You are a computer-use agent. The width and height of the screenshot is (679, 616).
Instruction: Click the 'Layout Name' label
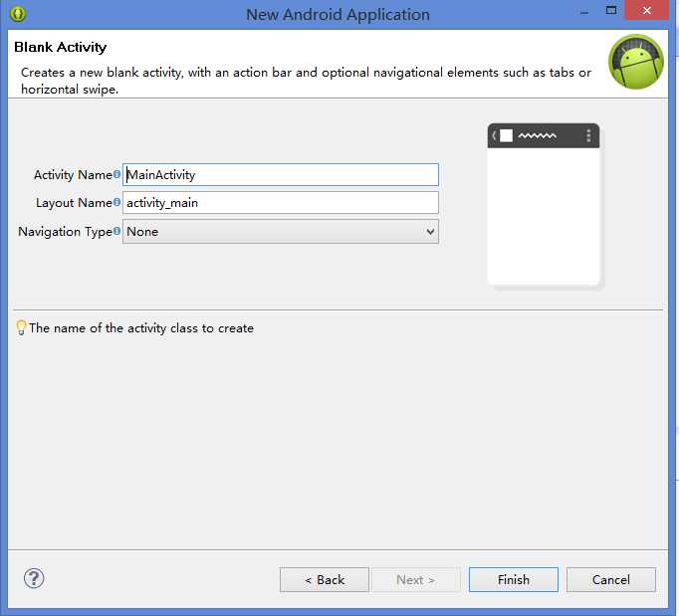pyautogui.click(x=74, y=203)
